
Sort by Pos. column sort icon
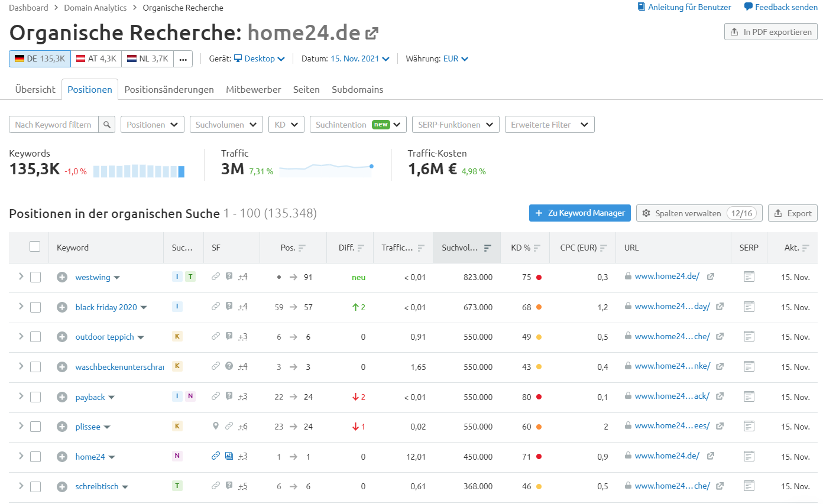click(x=302, y=248)
